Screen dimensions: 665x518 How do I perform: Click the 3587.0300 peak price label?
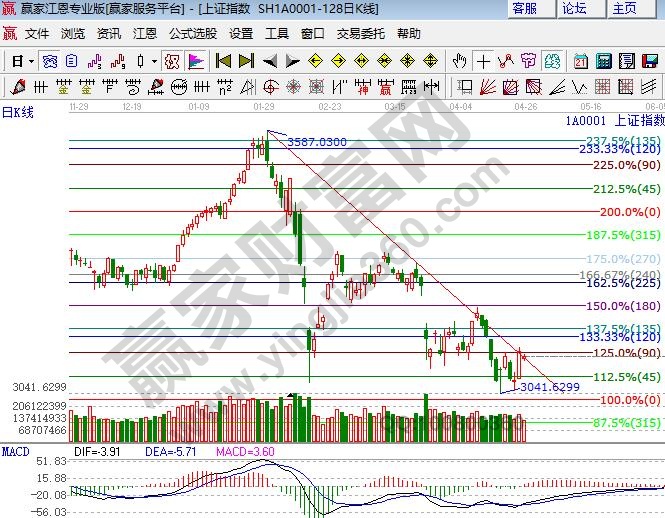317,142
